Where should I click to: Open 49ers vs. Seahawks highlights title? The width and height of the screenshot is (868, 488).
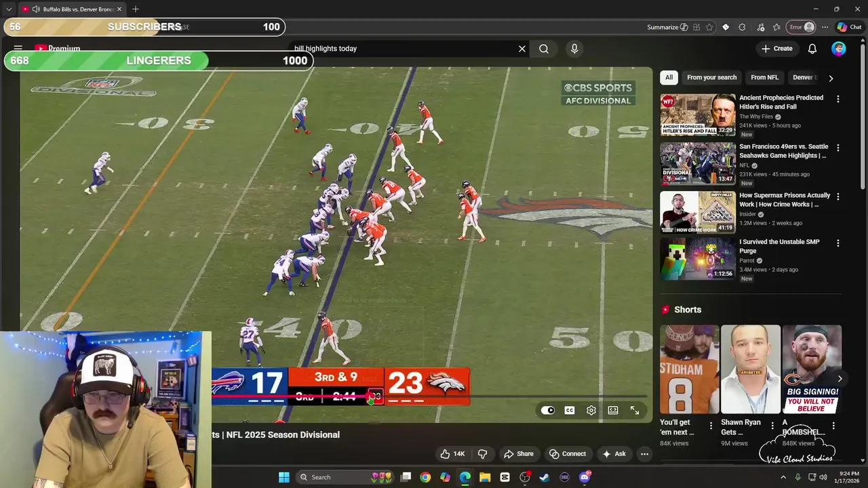(x=783, y=151)
